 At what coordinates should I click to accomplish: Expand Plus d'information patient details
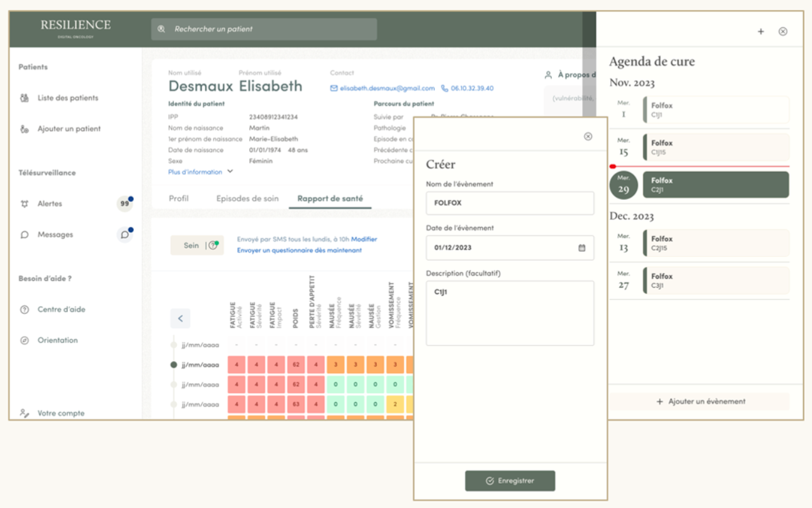pos(200,172)
